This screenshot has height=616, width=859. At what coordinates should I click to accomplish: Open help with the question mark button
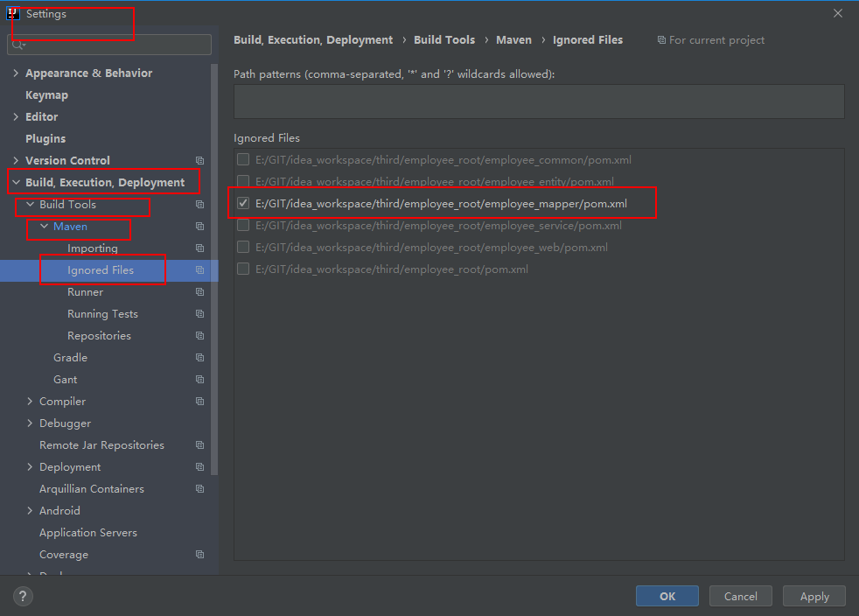[x=23, y=596]
